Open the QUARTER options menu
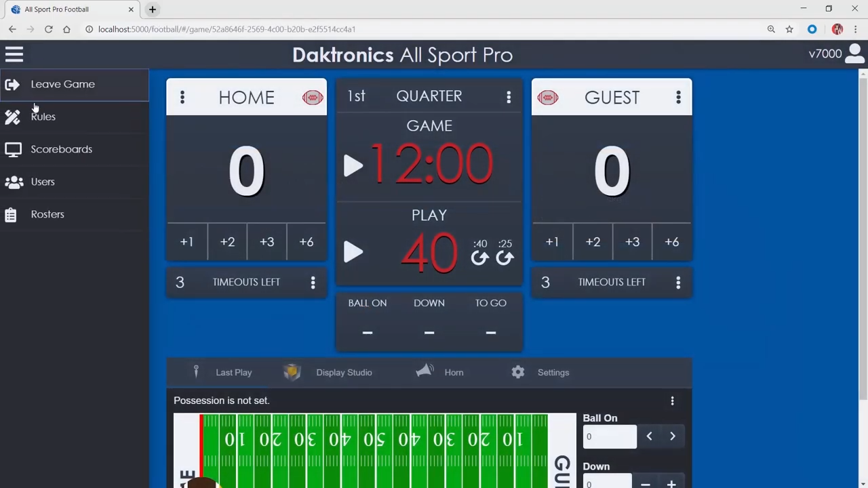The height and width of the screenshot is (488, 868). click(x=509, y=97)
